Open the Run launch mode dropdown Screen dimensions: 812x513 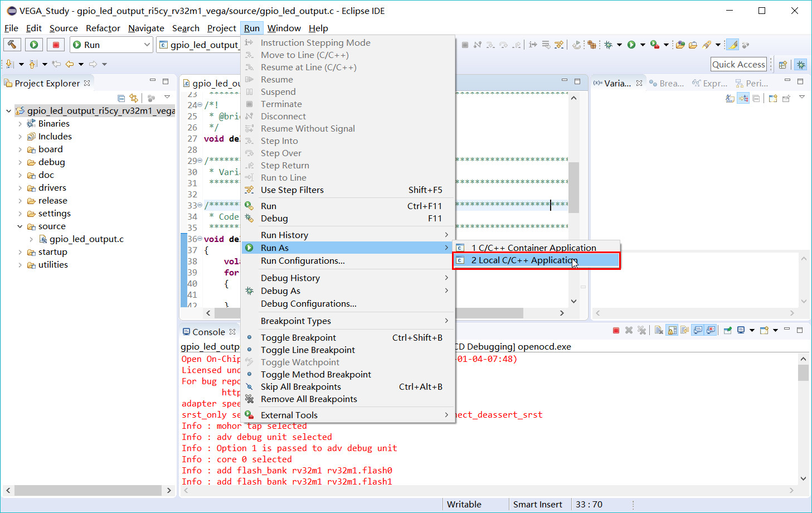coord(111,45)
